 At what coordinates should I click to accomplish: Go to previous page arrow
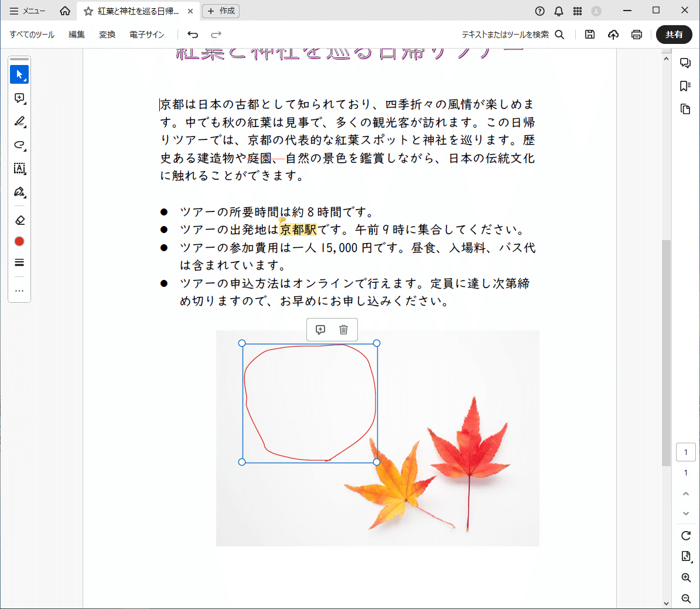click(686, 494)
